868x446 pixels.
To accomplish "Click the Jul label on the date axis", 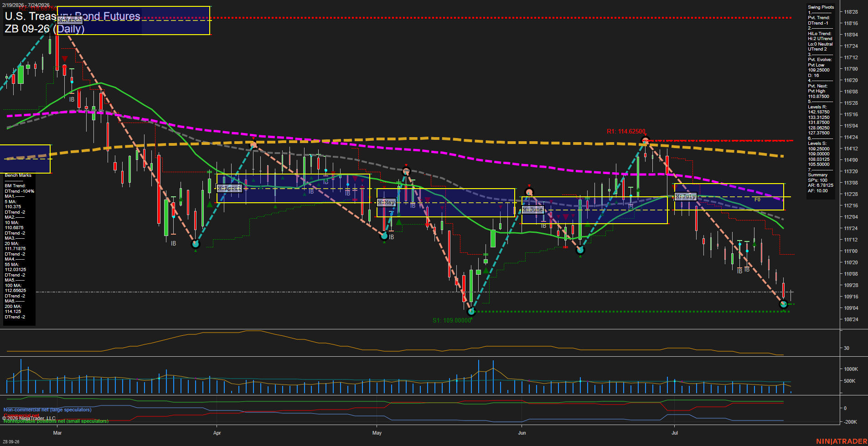I will [x=675, y=433].
